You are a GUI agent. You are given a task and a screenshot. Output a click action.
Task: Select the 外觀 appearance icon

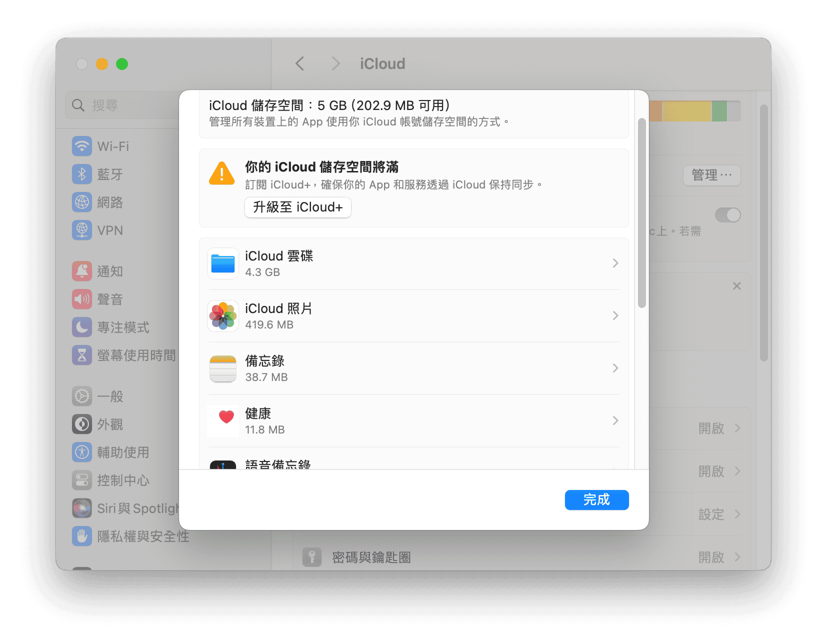pyautogui.click(x=82, y=424)
